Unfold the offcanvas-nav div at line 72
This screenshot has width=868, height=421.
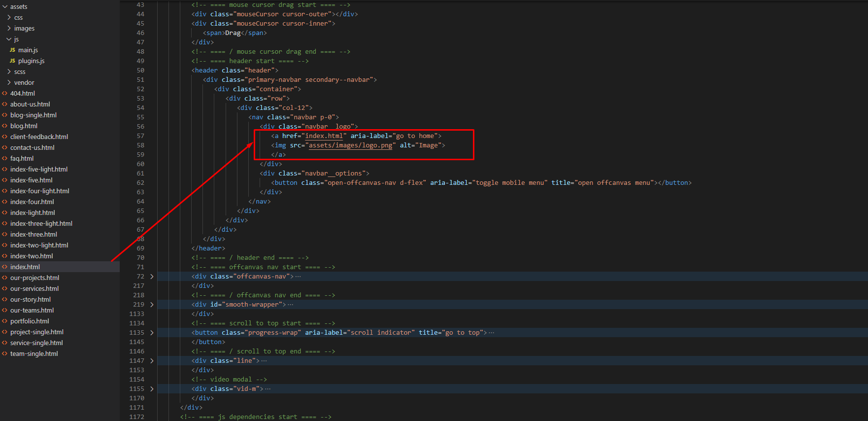pos(152,277)
